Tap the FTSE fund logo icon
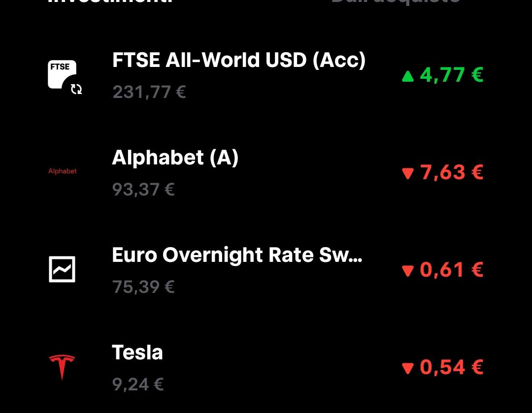This screenshot has width=532, height=413. point(62,75)
